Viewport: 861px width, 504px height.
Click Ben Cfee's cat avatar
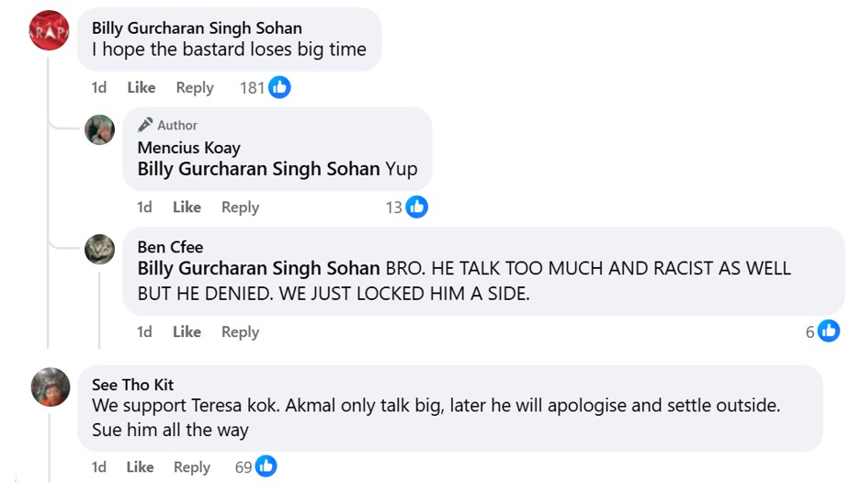coord(99,249)
